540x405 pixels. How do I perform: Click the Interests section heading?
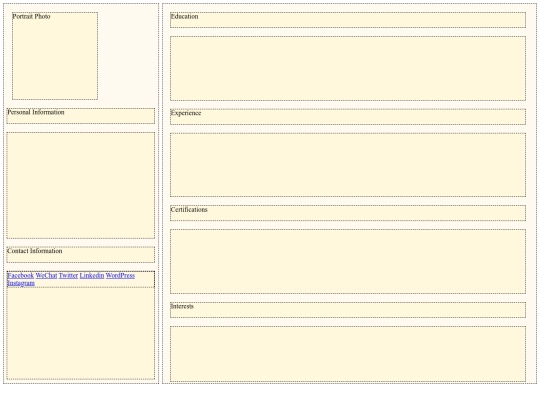(348, 310)
